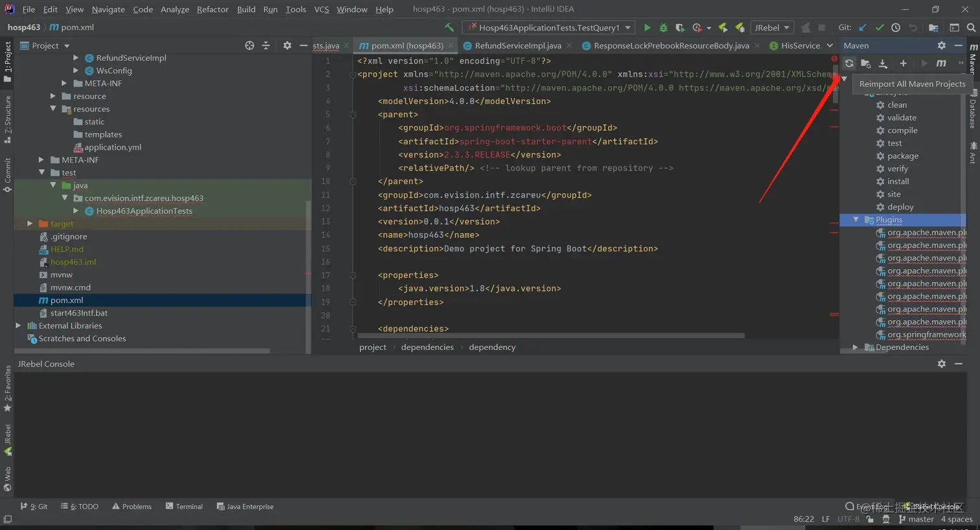
Task: Open the Refactor menu
Action: point(213,9)
